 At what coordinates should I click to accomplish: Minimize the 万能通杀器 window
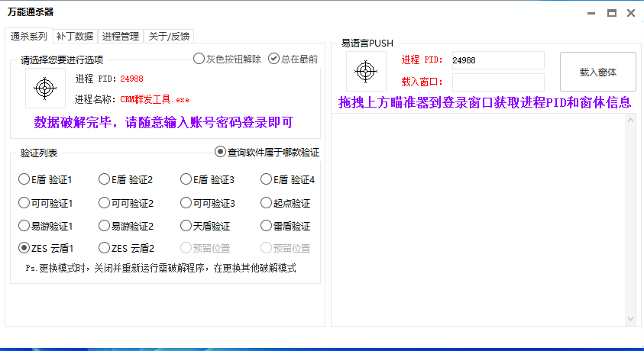[591, 13]
